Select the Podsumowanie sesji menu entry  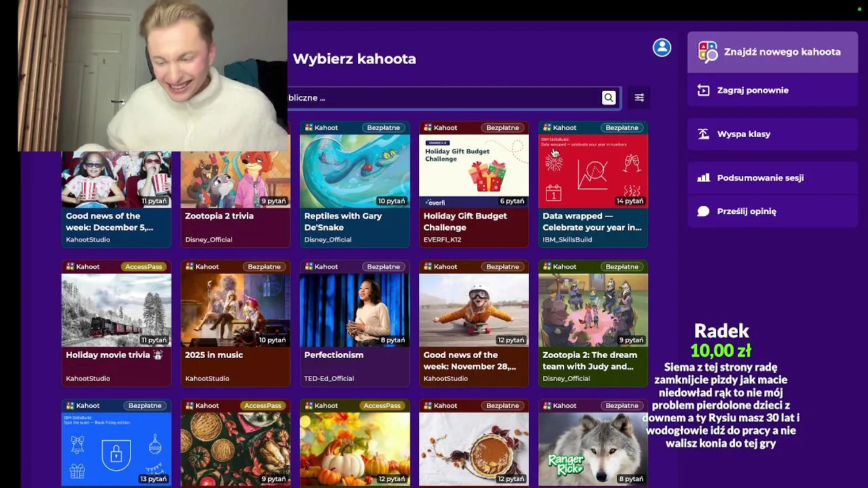point(773,178)
